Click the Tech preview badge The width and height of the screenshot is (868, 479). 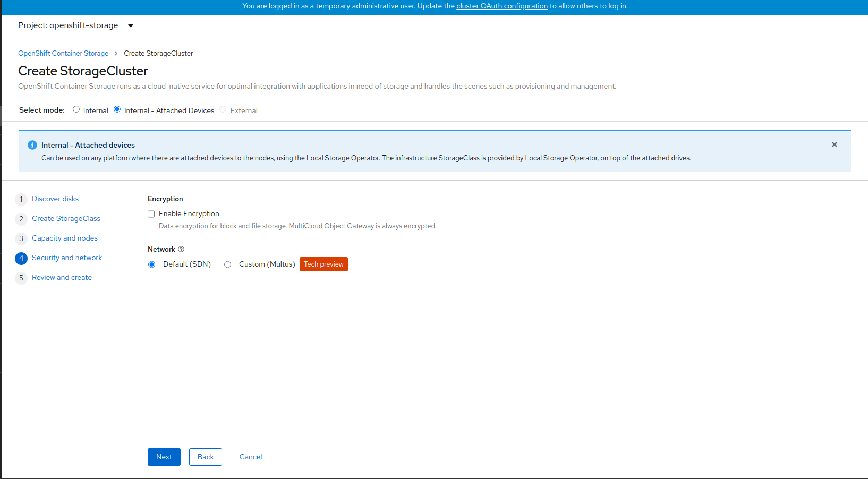pyautogui.click(x=324, y=264)
